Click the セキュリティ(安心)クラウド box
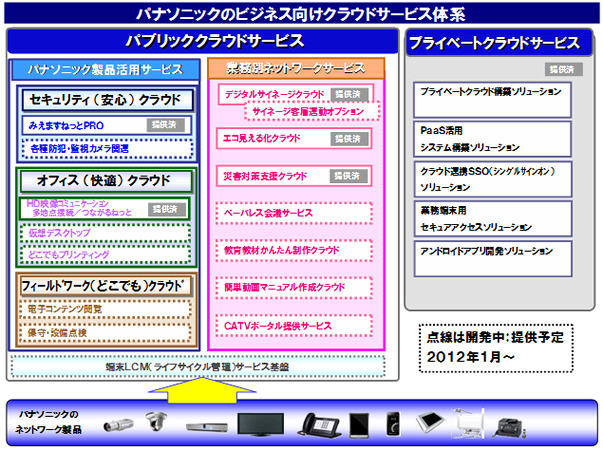Screen dimensions: 603x451 107,100
